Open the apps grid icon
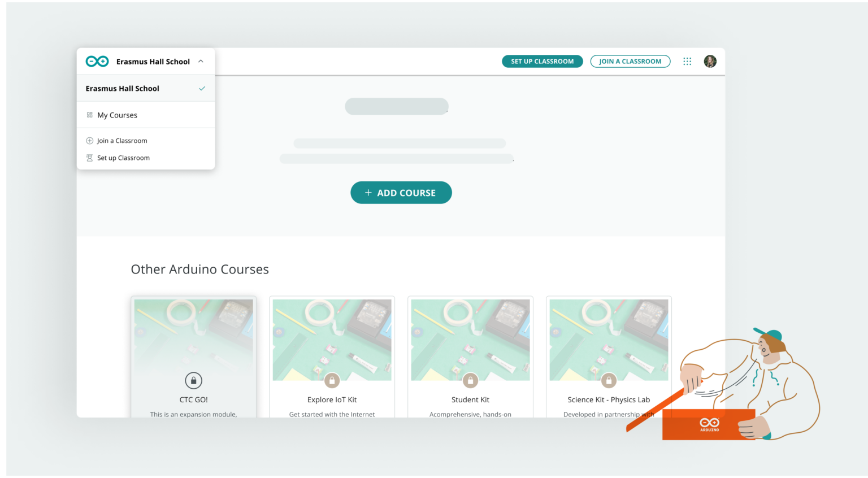The height and width of the screenshot is (478, 868). (x=687, y=61)
